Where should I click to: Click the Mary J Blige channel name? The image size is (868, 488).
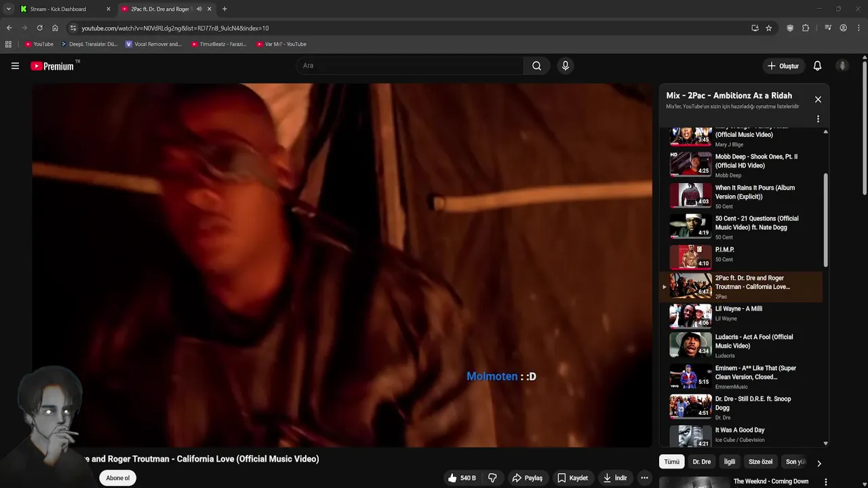pos(729,144)
